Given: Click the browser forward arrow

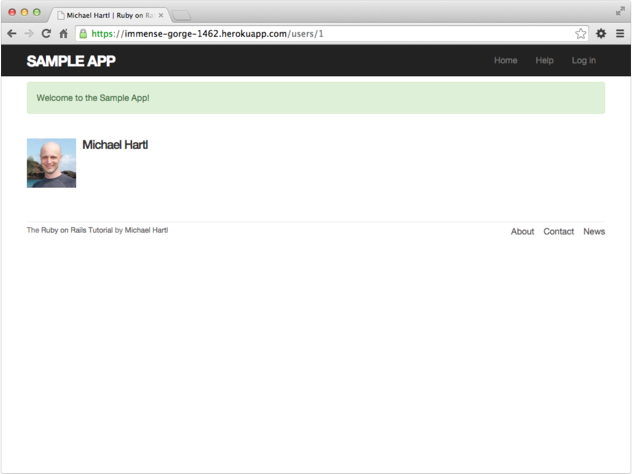Looking at the screenshot, I should coord(28,33).
